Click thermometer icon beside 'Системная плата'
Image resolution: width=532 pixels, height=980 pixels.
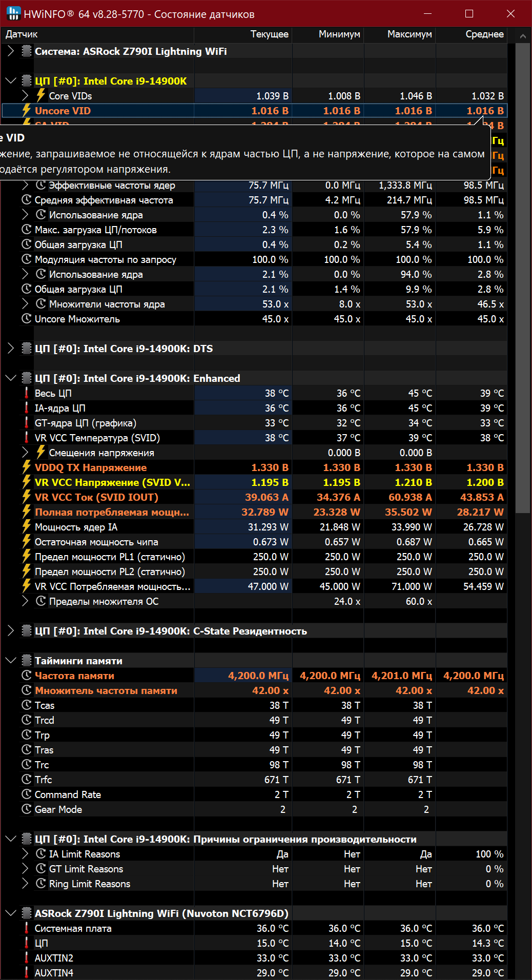coord(27,928)
